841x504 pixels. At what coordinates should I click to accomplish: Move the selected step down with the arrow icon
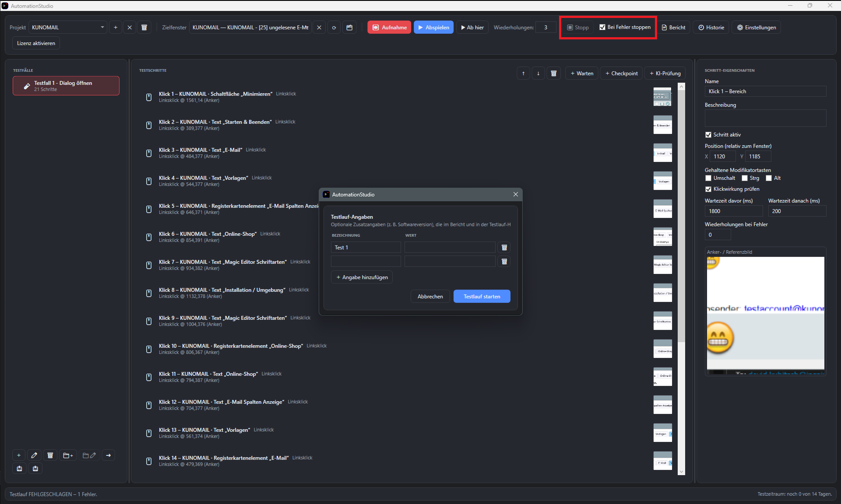(538, 73)
